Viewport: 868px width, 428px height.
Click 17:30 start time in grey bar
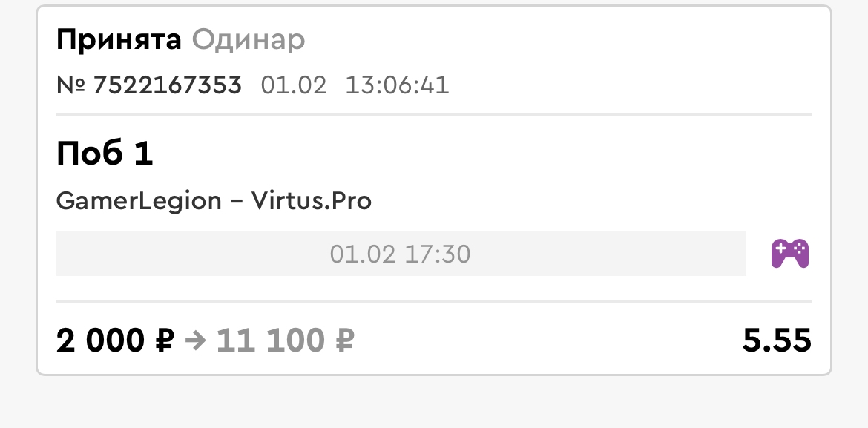click(x=437, y=254)
